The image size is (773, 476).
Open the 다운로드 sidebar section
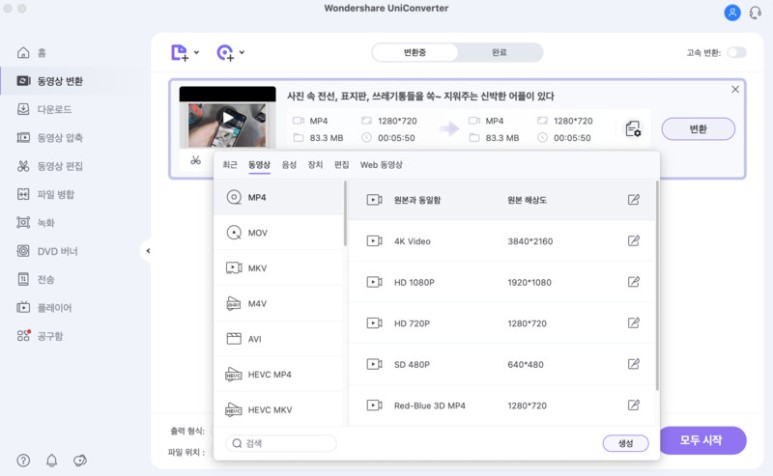(x=44, y=109)
